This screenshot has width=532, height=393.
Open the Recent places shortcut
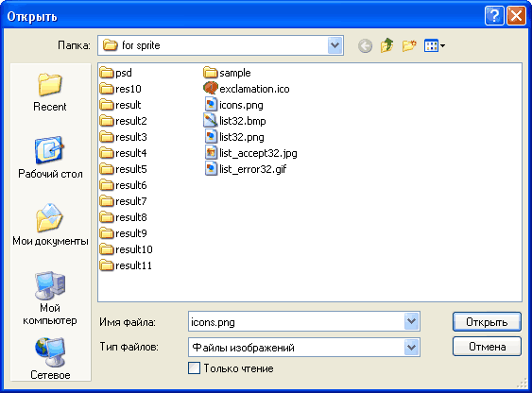point(50,93)
